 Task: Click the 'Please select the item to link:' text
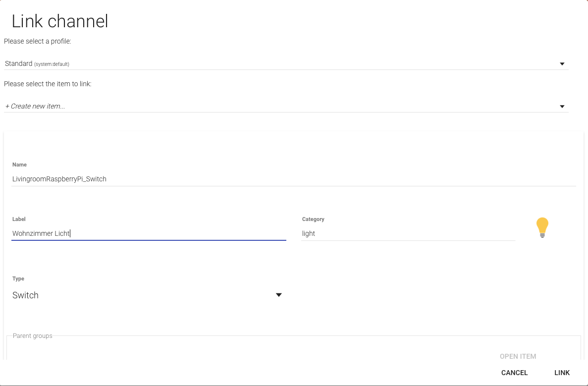(x=48, y=84)
